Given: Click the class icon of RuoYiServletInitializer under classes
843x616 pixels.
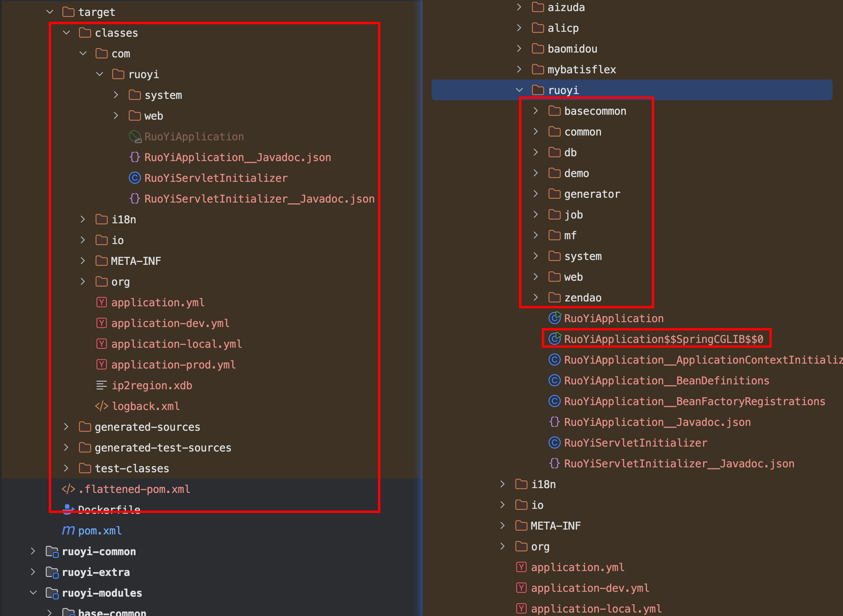Looking at the screenshot, I should point(135,178).
